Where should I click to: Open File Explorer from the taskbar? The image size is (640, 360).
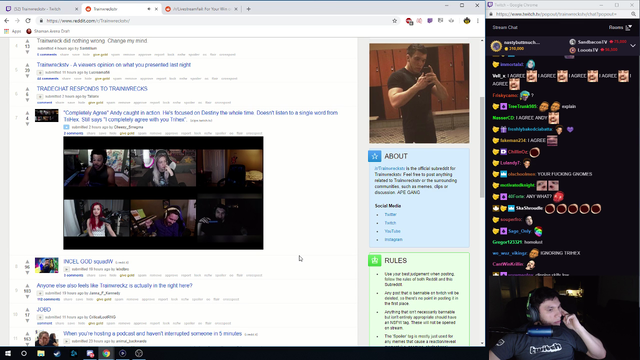pyautogui.click(x=40, y=353)
